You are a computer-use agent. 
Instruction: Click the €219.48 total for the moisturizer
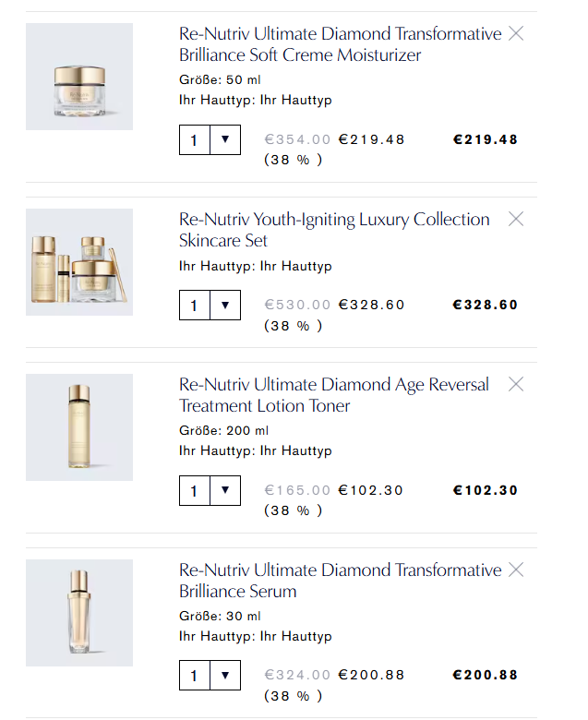click(x=486, y=139)
